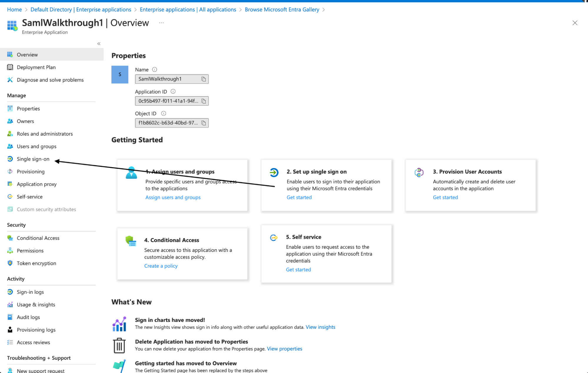Click the 5. Self service card heading
588x373 pixels.
304,237
